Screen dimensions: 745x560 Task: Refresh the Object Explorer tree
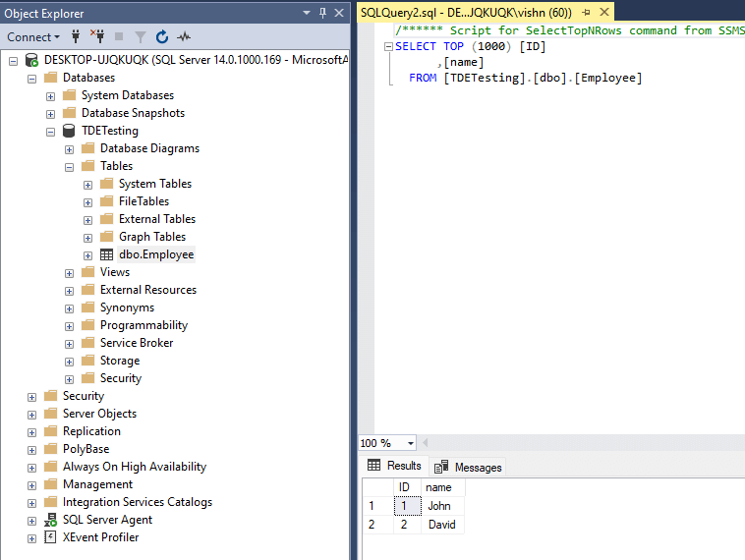pyautogui.click(x=161, y=37)
